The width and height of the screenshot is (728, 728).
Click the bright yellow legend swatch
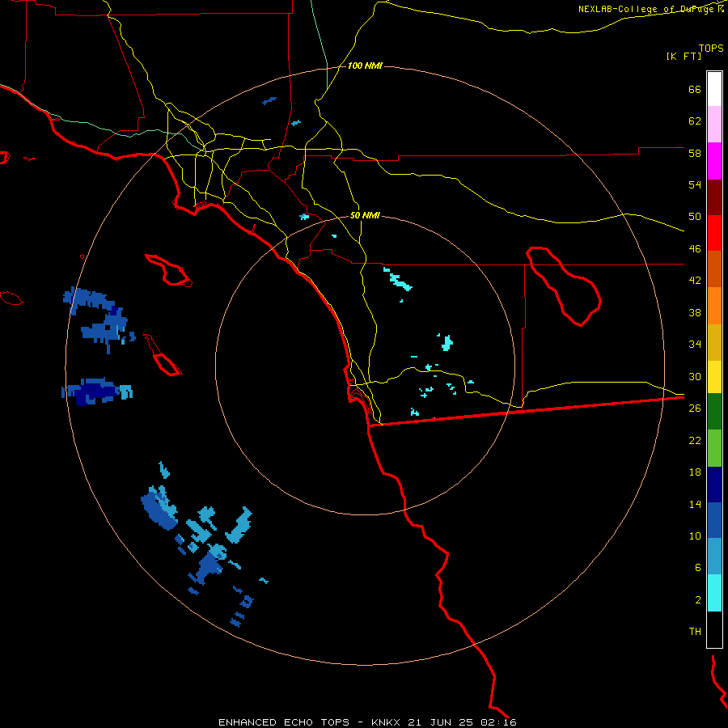[x=714, y=377]
